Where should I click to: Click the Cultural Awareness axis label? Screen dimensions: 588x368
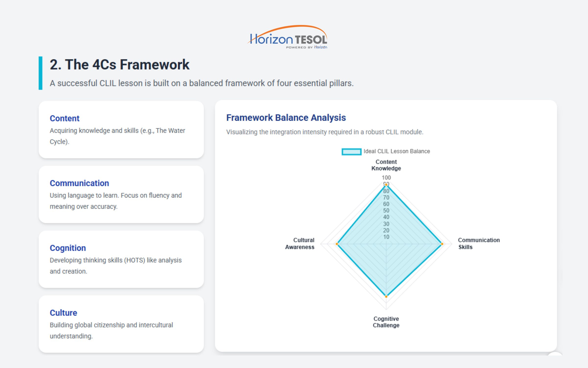pyautogui.click(x=300, y=244)
